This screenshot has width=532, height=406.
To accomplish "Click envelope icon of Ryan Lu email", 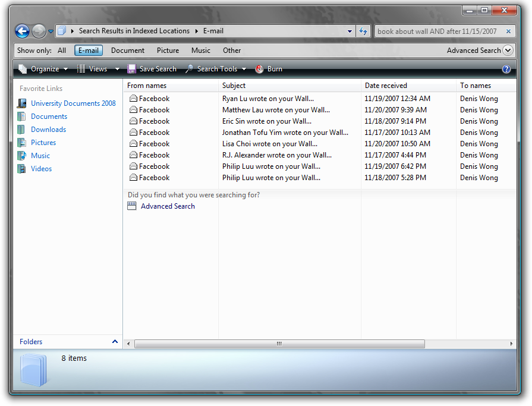I will (133, 99).
